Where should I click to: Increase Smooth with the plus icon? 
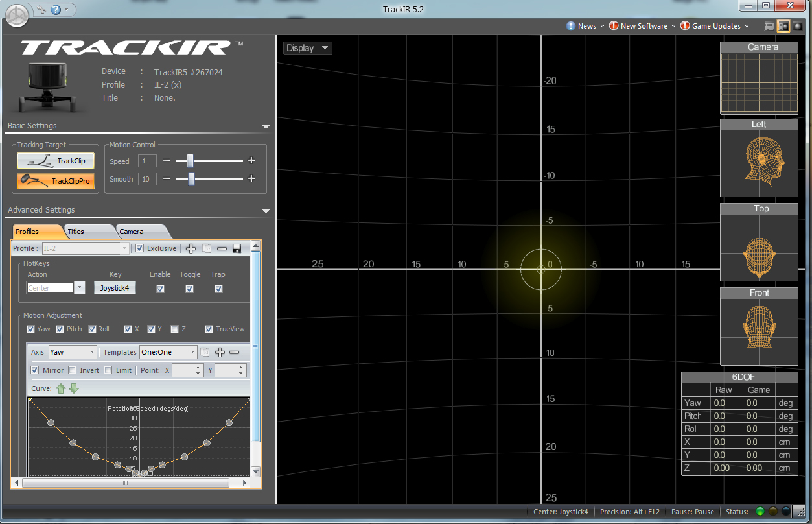pyautogui.click(x=251, y=179)
